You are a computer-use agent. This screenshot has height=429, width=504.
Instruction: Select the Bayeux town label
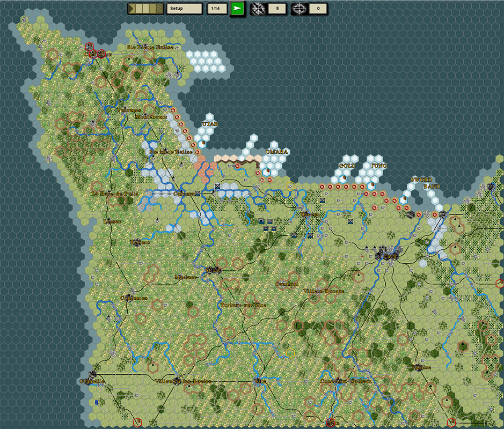coord(310,214)
